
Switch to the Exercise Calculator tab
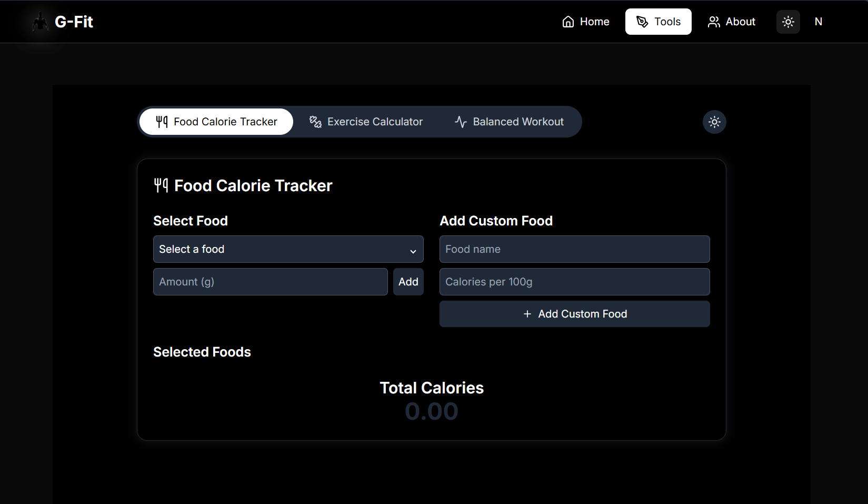[x=366, y=122]
